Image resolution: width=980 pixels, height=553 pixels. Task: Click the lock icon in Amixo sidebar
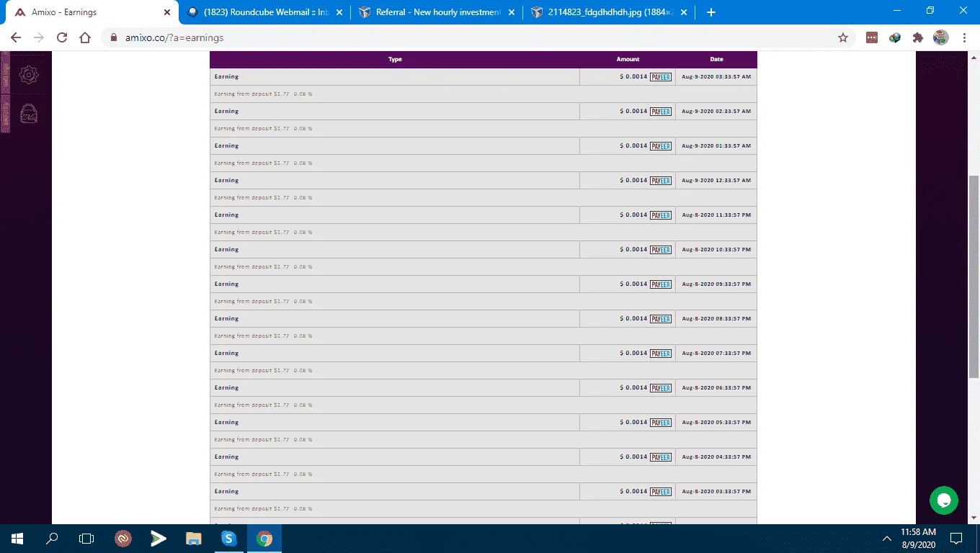29,113
